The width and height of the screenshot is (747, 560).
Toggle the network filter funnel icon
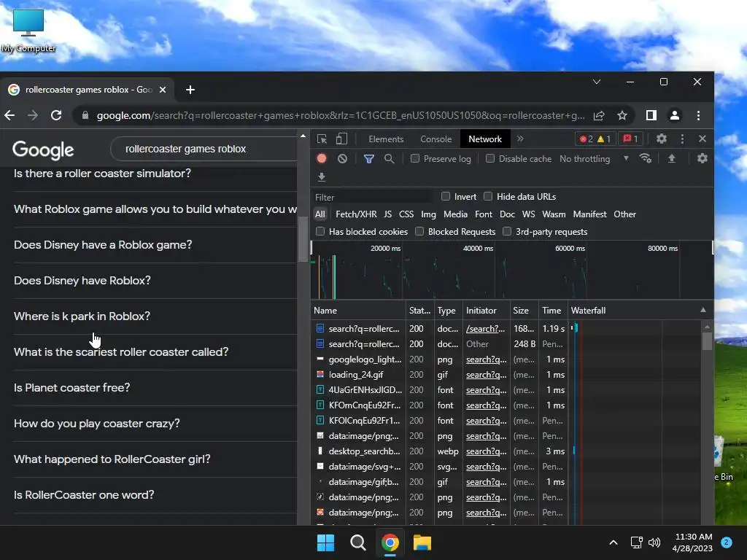coord(368,158)
